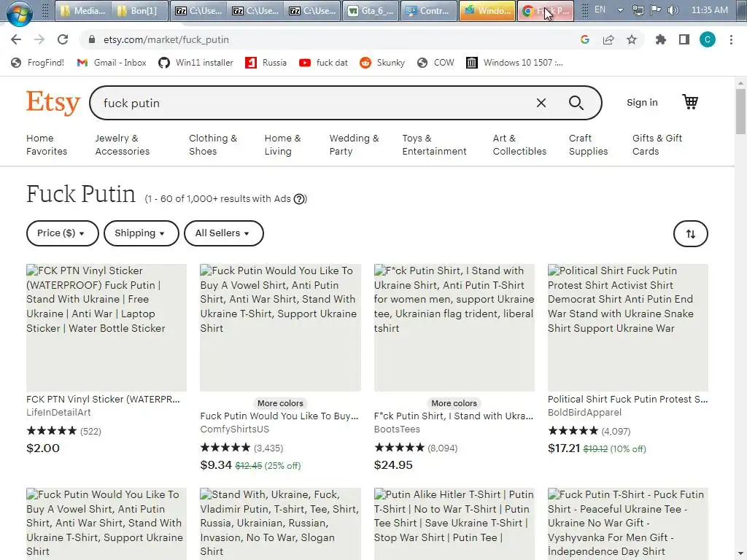
Task: Open the Chrome three-dot menu
Action: click(x=731, y=39)
